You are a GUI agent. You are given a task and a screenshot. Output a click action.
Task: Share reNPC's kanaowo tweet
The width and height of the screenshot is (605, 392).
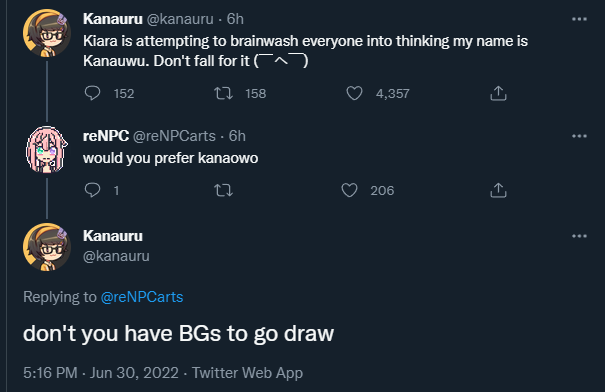(x=498, y=190)
